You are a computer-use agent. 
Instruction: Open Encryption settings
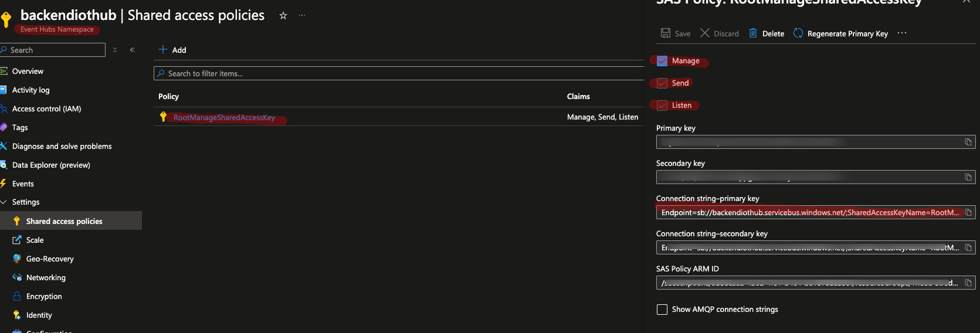(x=44, y=296)
